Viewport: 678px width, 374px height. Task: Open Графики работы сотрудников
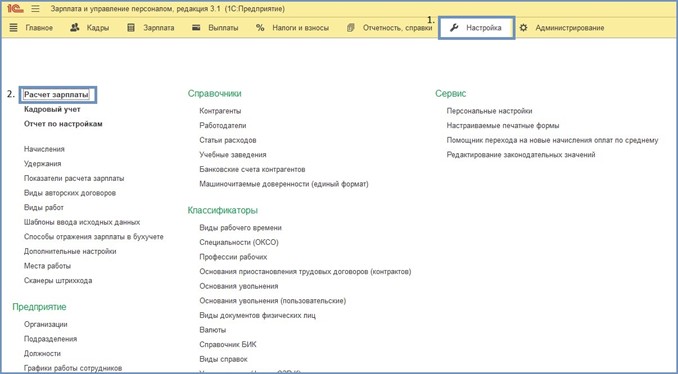click(73, 368)
